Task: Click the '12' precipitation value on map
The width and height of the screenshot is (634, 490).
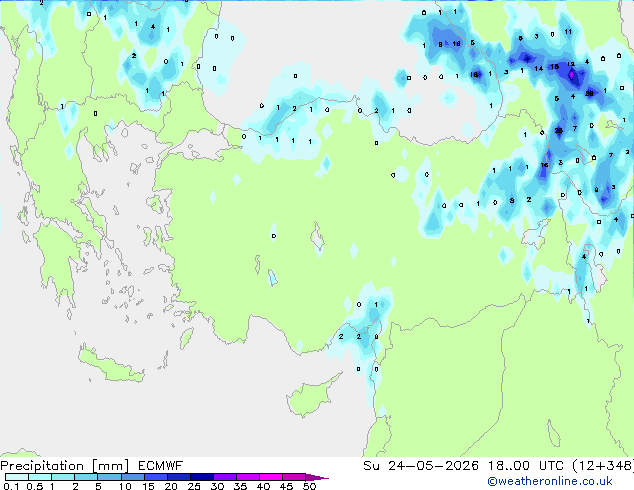Action: (571, 64)
